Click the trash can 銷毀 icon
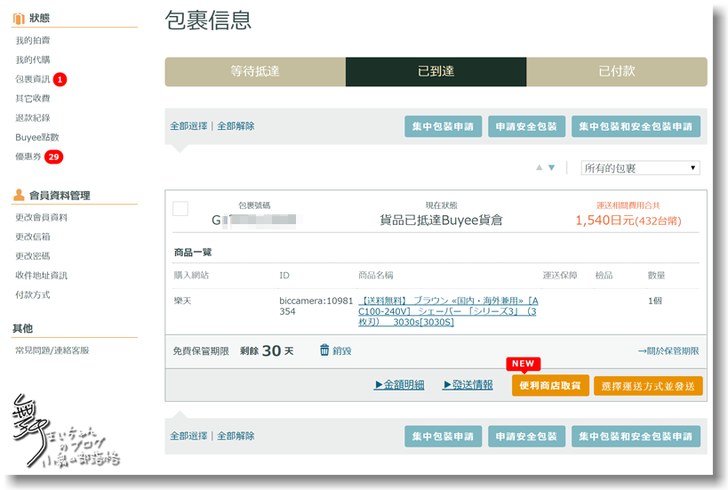Screen dimensions: 728x490 click(x=325, y=350)
